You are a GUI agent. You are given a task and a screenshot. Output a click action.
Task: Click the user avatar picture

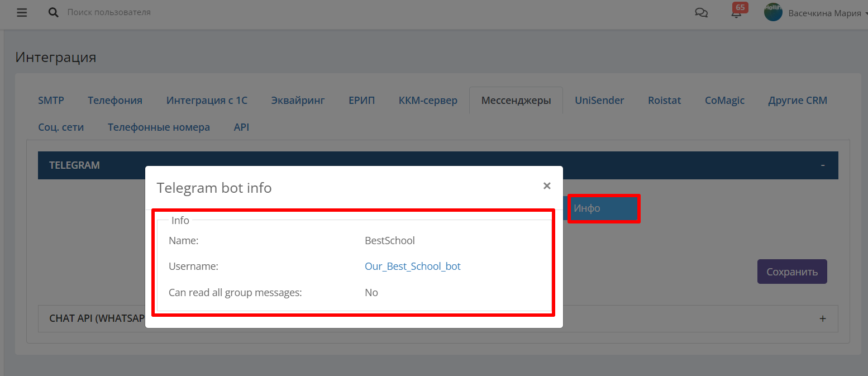click(773, 12)
